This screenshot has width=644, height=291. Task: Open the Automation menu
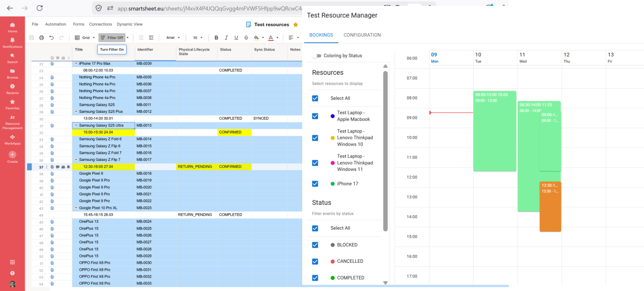55,24
